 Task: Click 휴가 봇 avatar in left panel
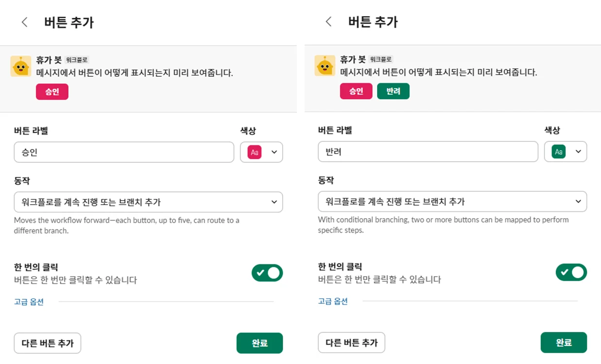[21, 66]
